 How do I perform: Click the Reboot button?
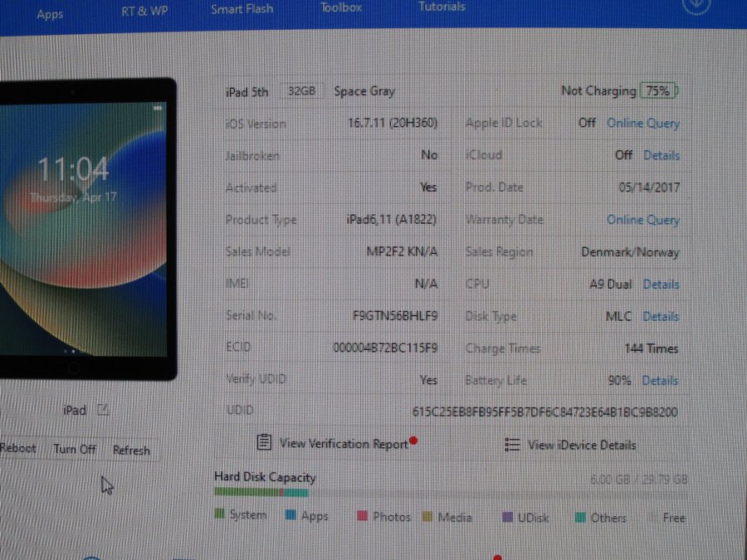coord(18,448)
